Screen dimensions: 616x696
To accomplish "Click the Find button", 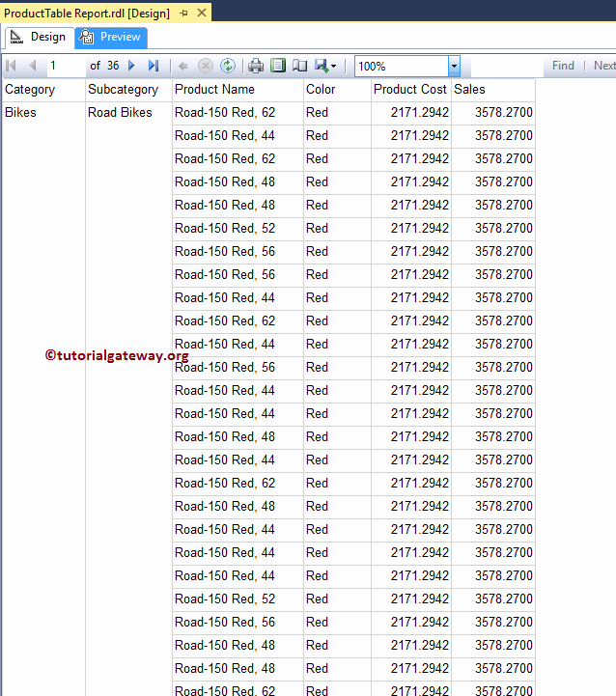I will [x=563, y=66].
